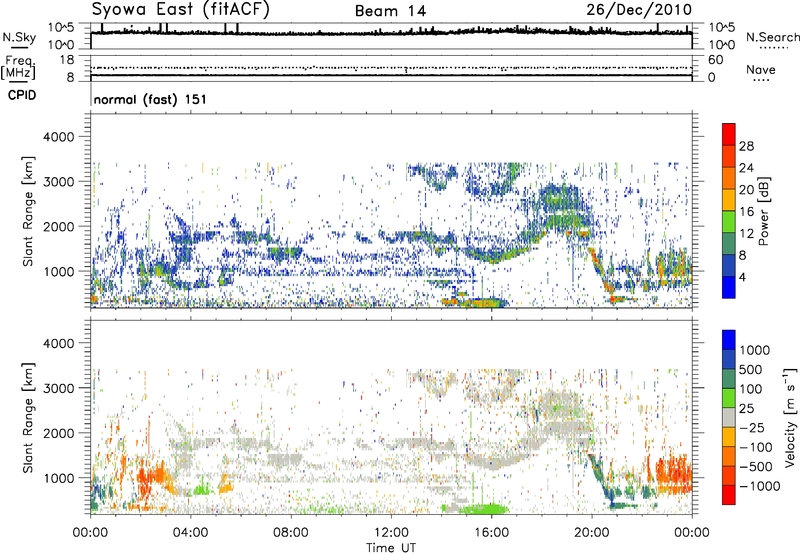
Task: Click the 'Power [dB]' colorbar title
Action: [764, 211]
